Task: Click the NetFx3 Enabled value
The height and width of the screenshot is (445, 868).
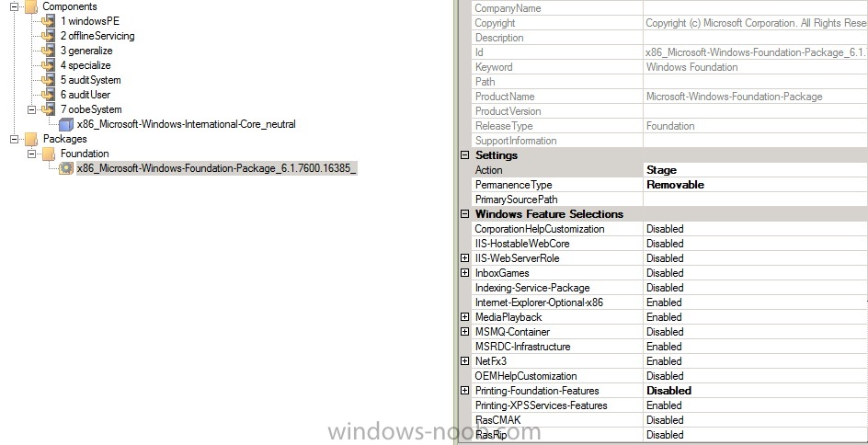Action: tap(755, 360)
